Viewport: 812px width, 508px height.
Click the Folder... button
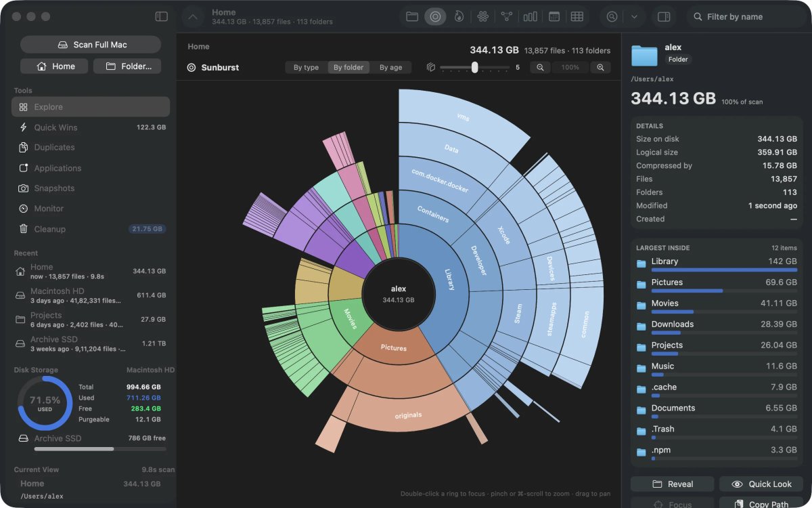(127, 66)
